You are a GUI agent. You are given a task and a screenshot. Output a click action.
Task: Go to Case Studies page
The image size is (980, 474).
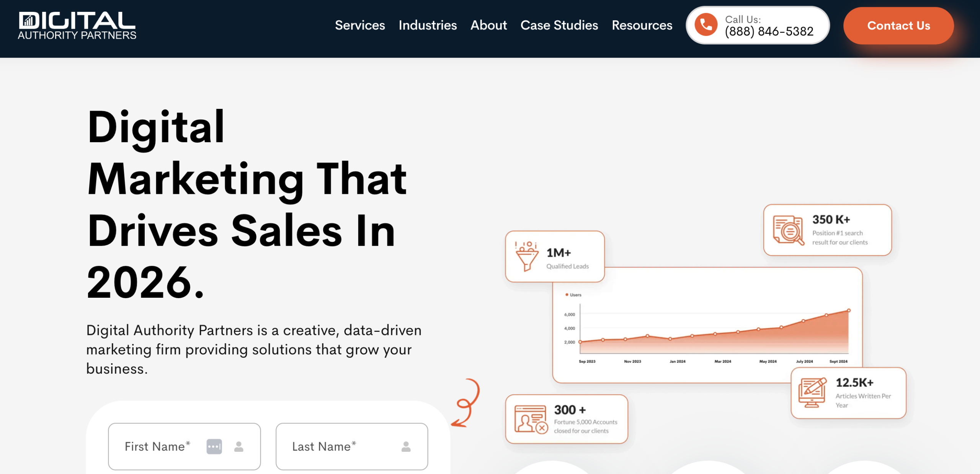click(559, 25)
